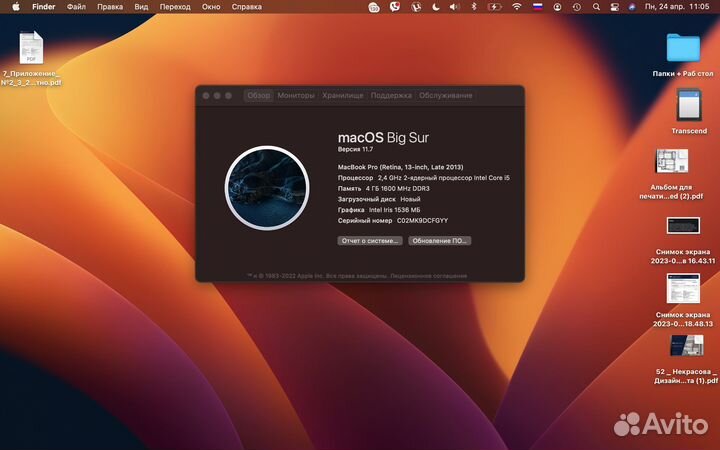Open the Правка menu
Screen dimensions: 720x450
[x=110, y=7]
